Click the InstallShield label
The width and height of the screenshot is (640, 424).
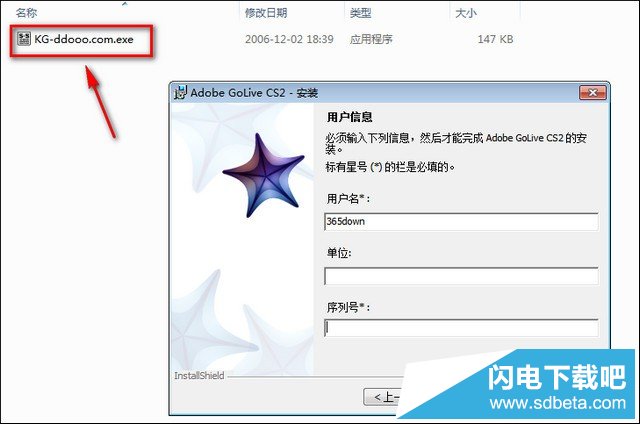(199, 376)
